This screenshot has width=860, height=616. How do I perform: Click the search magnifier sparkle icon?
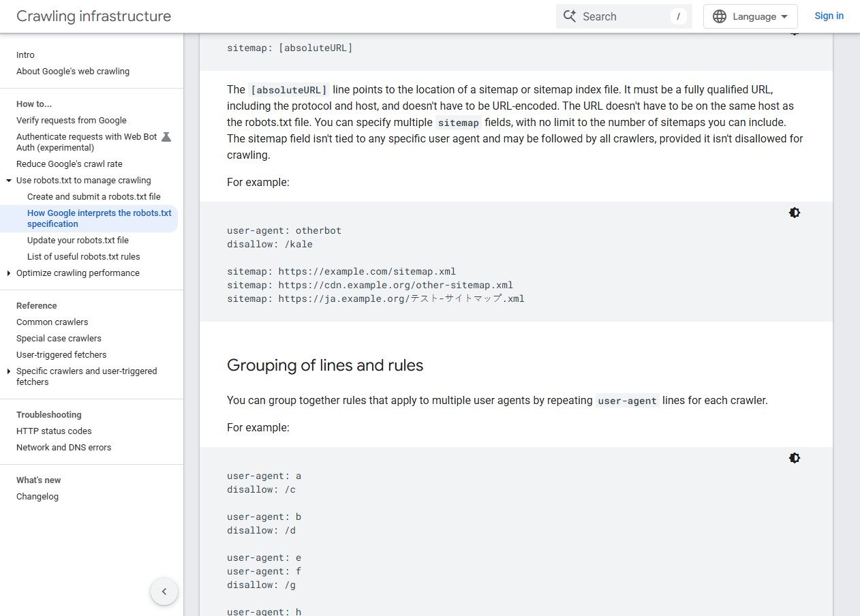point(570,16)
